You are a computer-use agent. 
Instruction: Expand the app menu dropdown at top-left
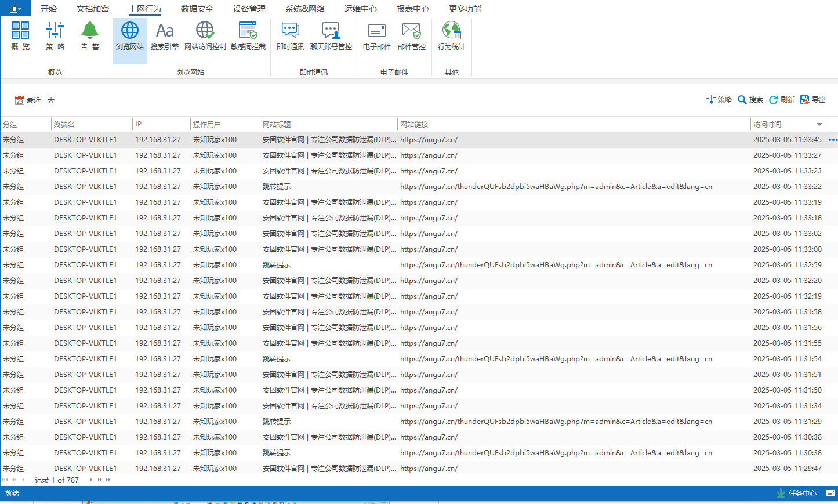[x=15, y=9]
